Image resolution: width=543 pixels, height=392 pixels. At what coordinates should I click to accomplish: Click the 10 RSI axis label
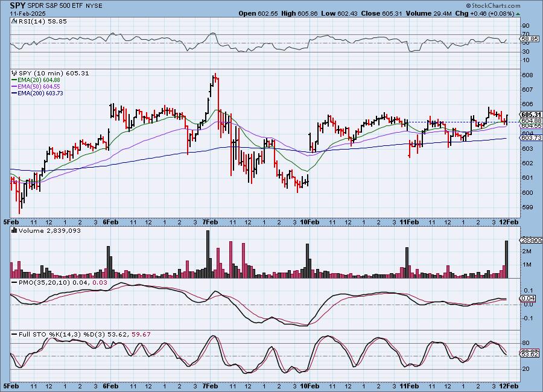[526, 60]
